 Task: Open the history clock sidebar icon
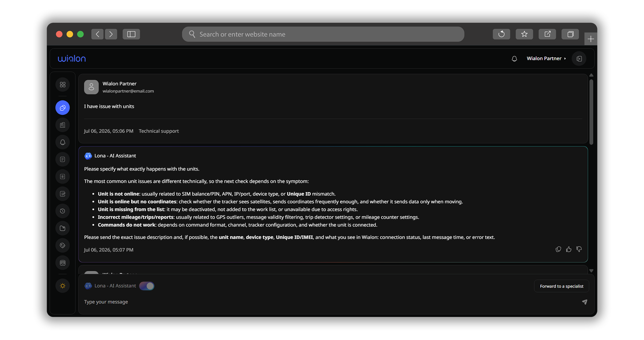click(63, 211)
